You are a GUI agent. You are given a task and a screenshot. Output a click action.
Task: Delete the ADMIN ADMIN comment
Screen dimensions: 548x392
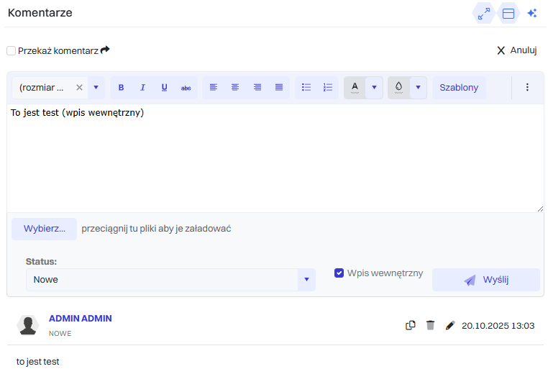[x=430, y=325]
